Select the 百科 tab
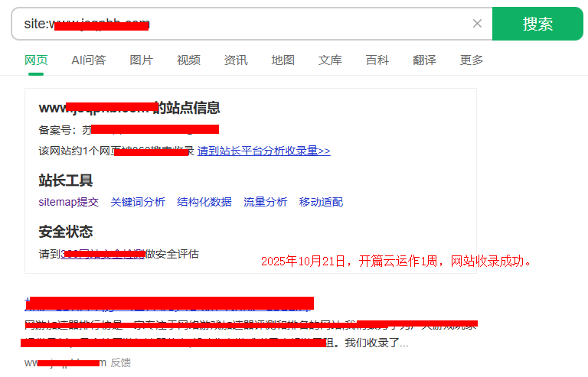 pos(377,60)
